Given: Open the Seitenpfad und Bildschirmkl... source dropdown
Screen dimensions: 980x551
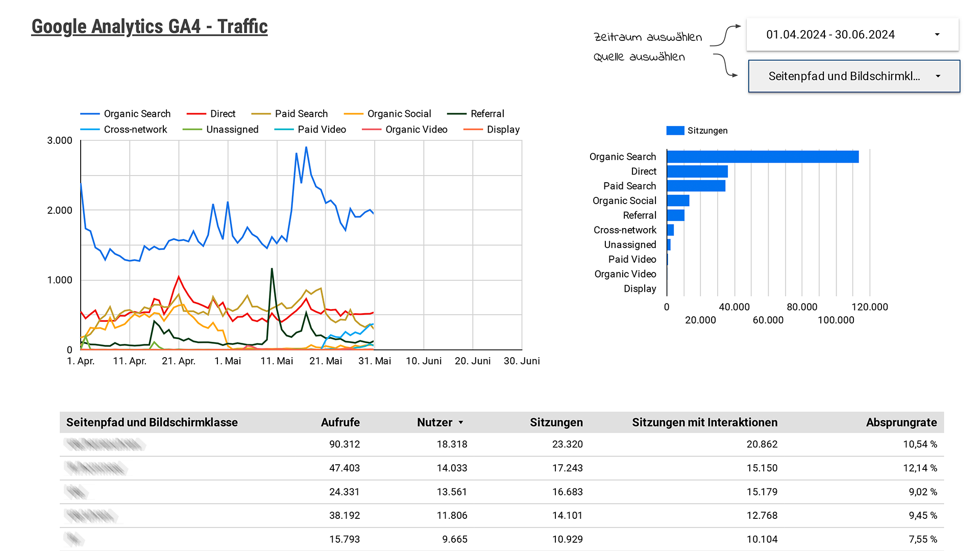Looking at the screenshot, I should (x=854, y=76).
